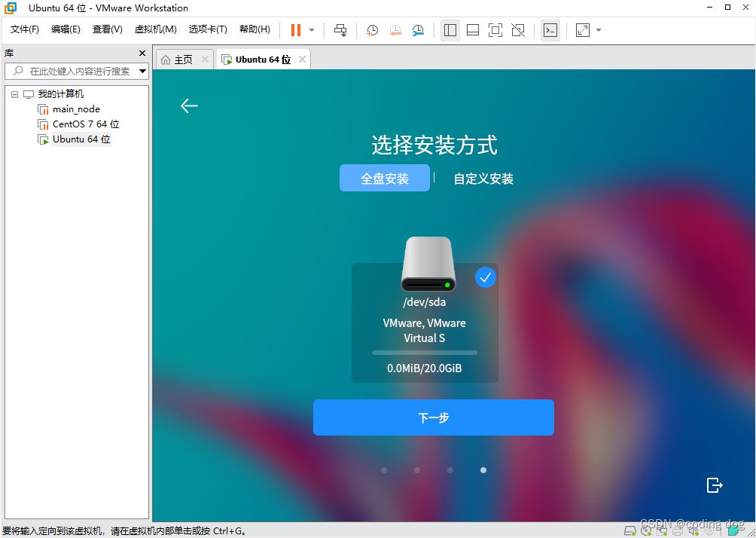Open the library search filter dropdown

[142, 71]
